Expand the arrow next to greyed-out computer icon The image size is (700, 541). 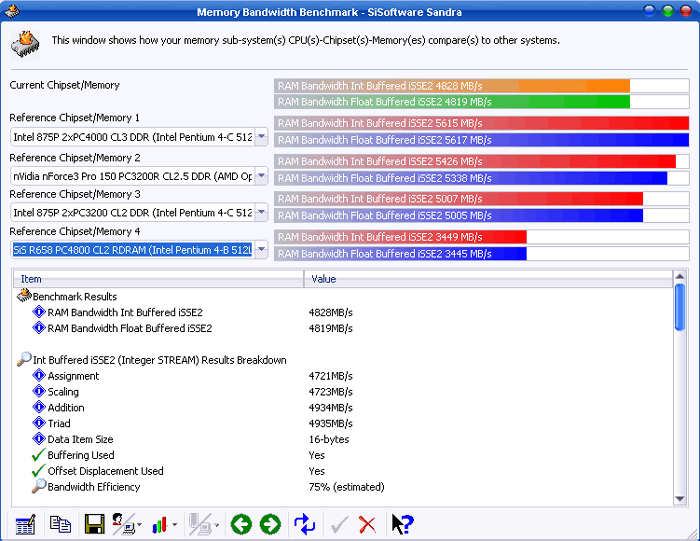coord(217,525)
